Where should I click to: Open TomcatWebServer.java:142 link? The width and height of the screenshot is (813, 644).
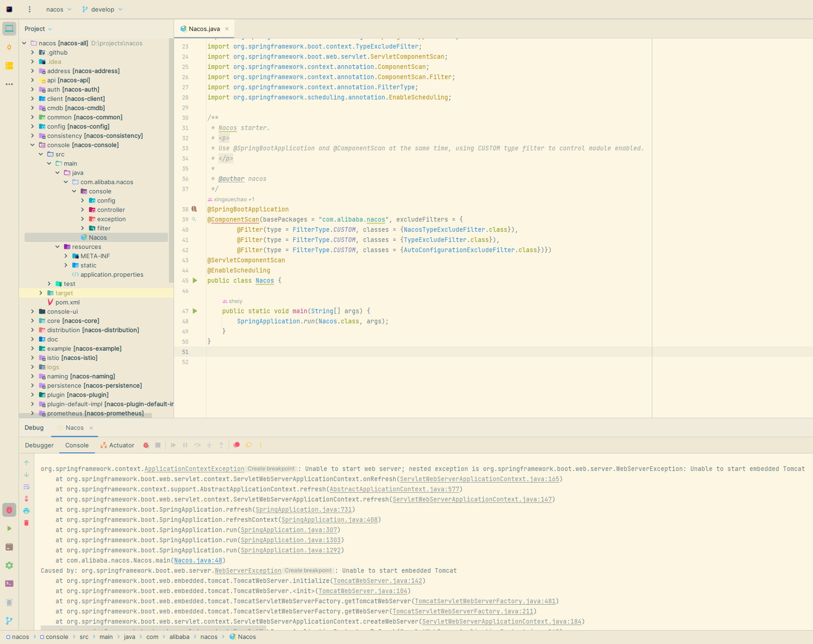pyautogui.click(x=378, y=581)
